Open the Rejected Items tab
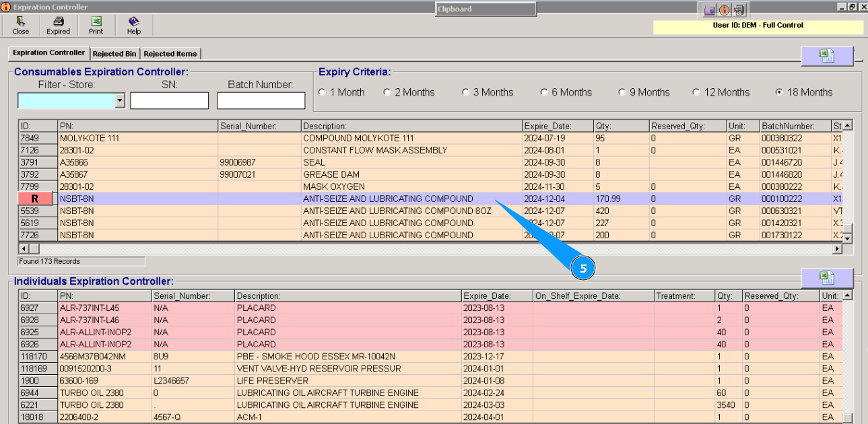 [170, 54]
